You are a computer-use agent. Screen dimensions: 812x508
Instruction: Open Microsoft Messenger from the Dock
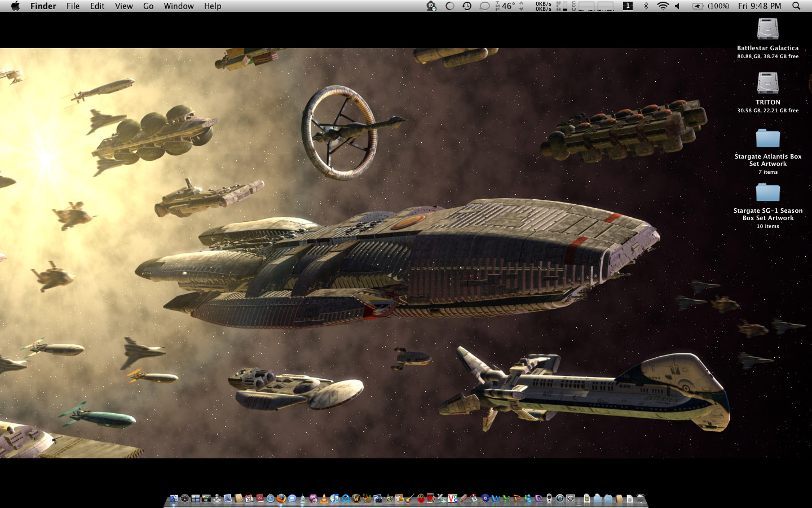point(528,498)
